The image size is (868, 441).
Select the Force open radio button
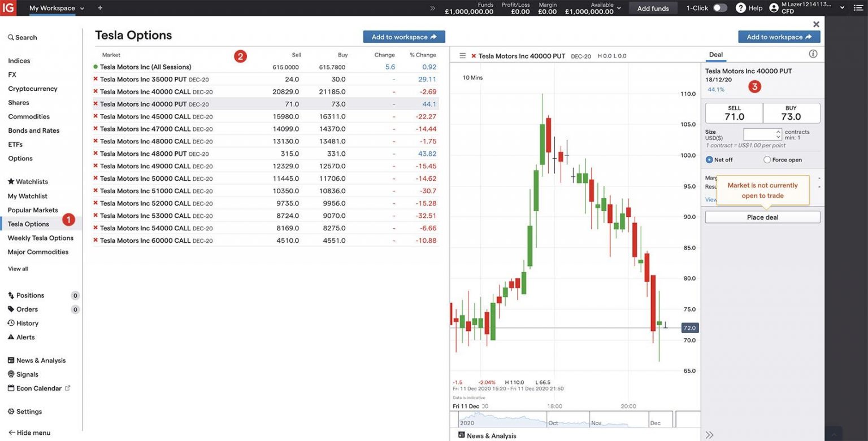pos(767,159)
